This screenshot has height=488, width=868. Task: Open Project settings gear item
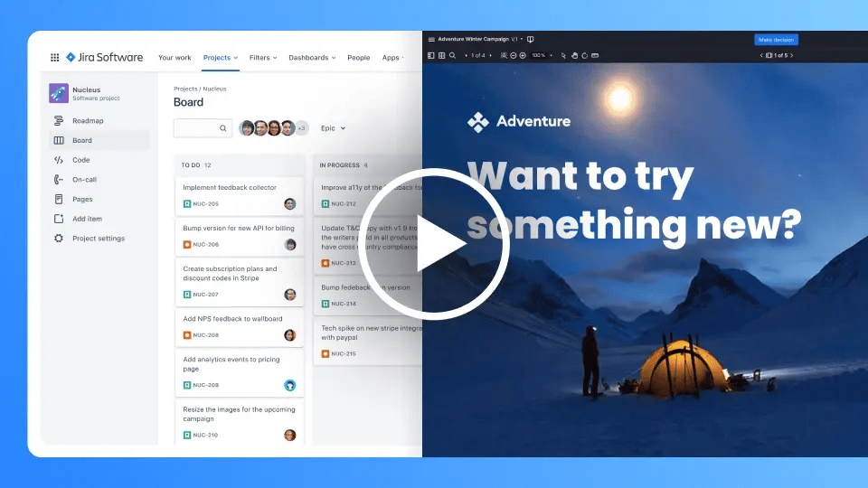(98, 239)
